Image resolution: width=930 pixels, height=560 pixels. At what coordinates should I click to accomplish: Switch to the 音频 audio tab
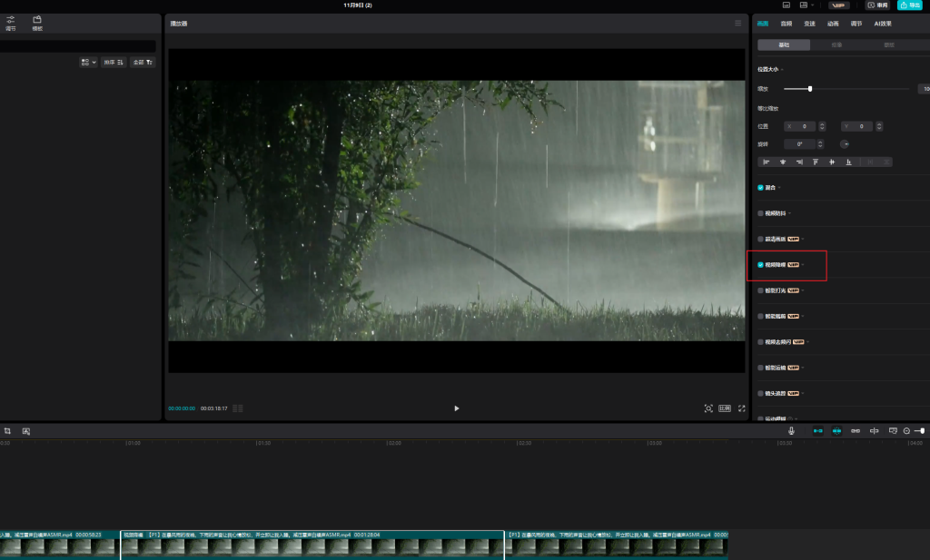coord(786,24)
